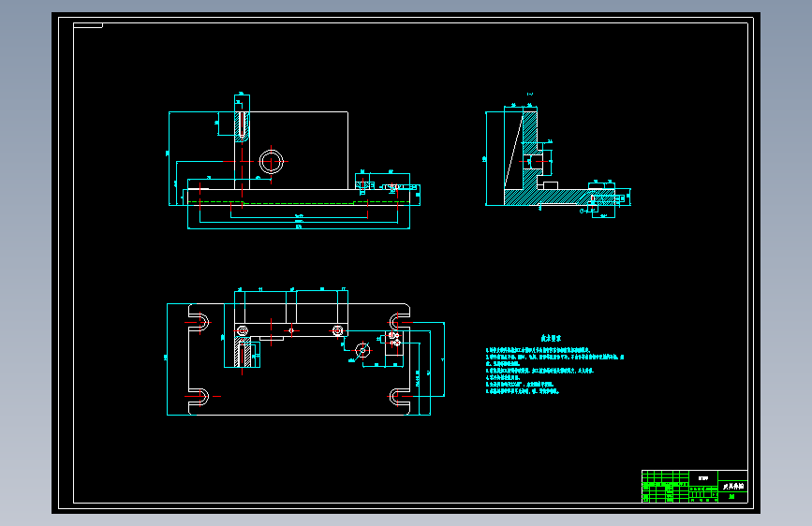The width and height of the screenshot is (812, 526).
Task: Select the hatched clamp block in the plan view
Action: [x=243, y=352]
